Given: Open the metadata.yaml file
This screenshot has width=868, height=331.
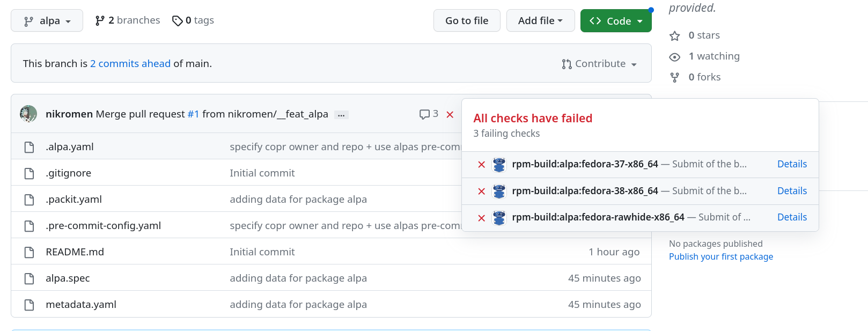Looking at the screenshot, I should tap(81, 304).
